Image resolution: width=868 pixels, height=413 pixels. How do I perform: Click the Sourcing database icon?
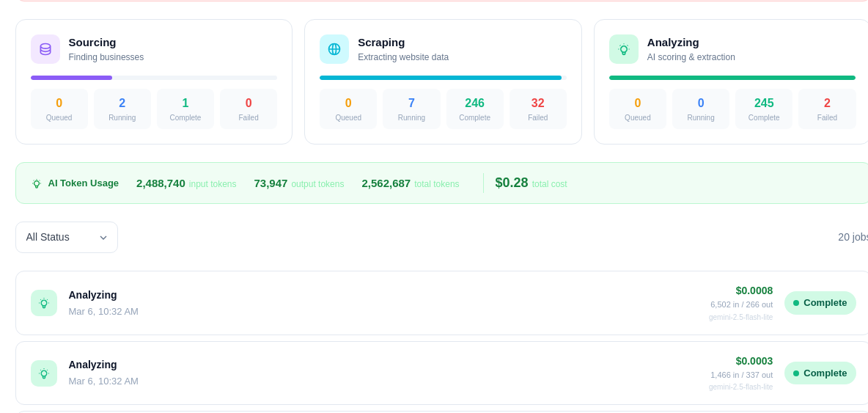click(x=45, y=49)
